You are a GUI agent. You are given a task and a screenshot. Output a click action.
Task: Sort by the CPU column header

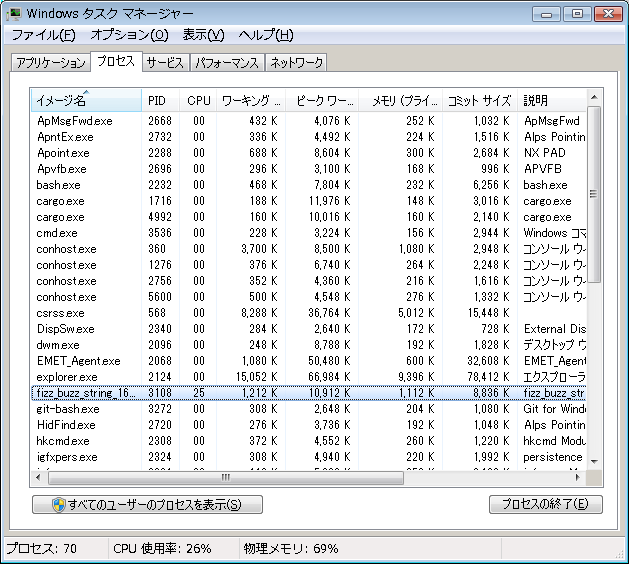(x=198, y=100)
